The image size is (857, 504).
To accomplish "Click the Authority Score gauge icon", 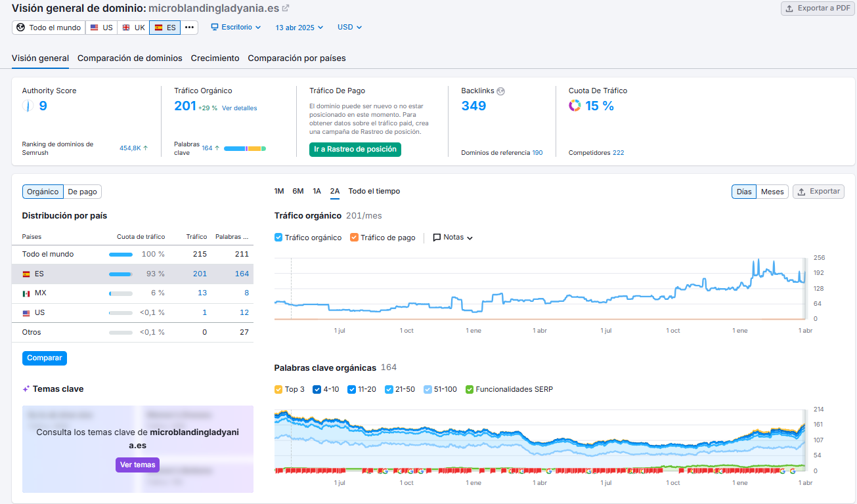I will coord(28,106).
